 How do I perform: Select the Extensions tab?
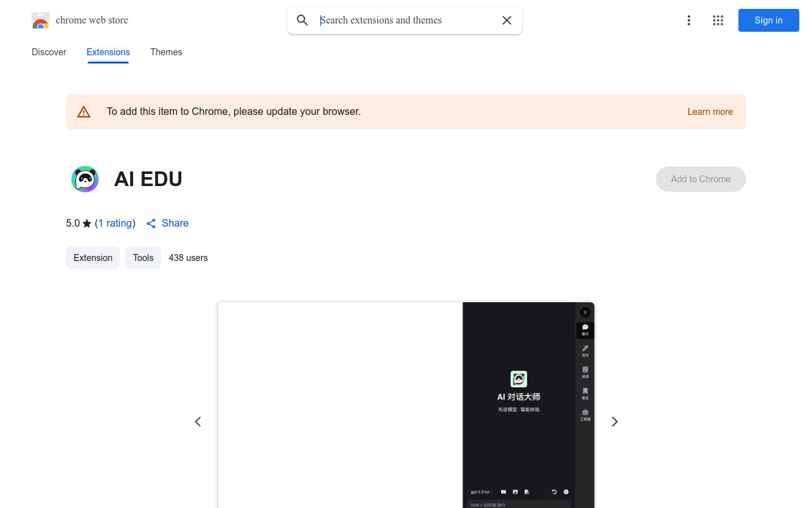click(x=108, y=52)
